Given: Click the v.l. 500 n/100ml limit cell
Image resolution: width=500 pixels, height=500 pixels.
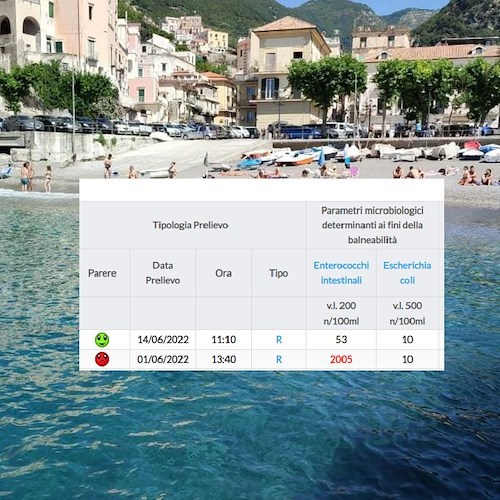Looking at the screenshot, I should [407, 313].
